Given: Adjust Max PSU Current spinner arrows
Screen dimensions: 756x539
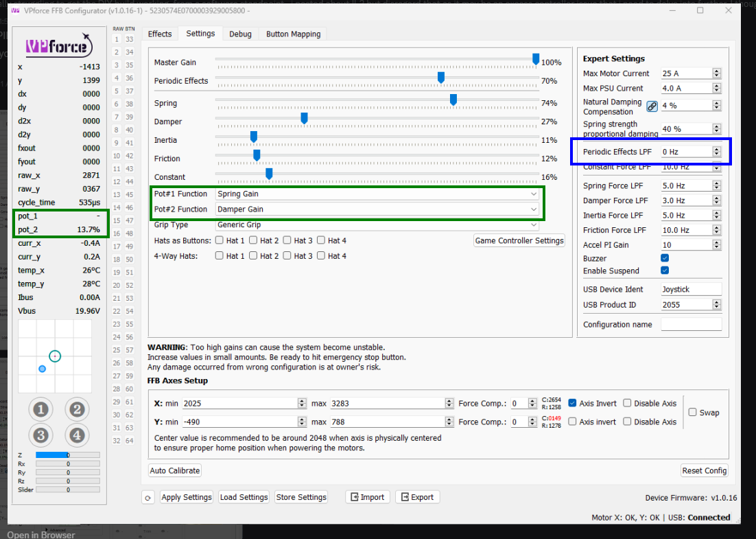Looking at the screenshot, I should point(717,89).
